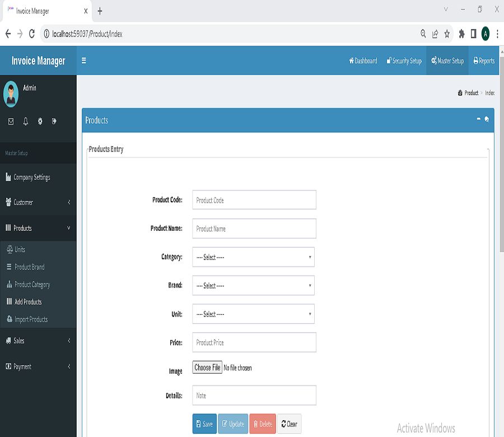504x437 pixels.
Task: Open the Dashboard menu
Action: tap(363, 61)
